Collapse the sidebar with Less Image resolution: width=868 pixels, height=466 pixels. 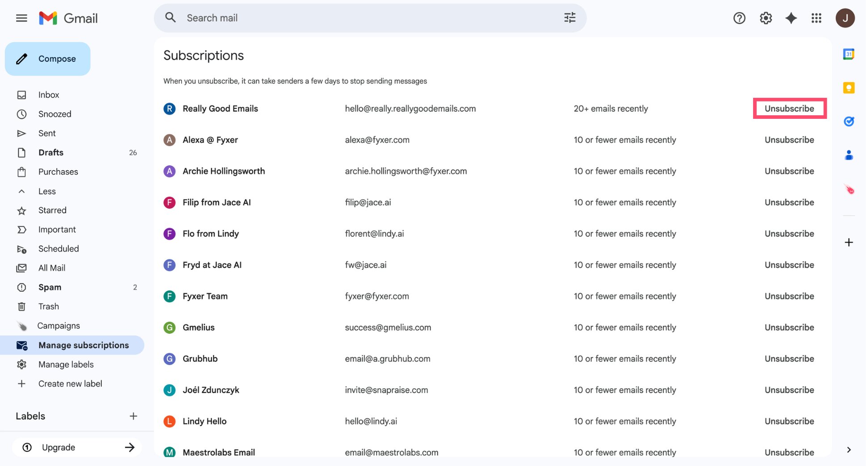(73, 191)
